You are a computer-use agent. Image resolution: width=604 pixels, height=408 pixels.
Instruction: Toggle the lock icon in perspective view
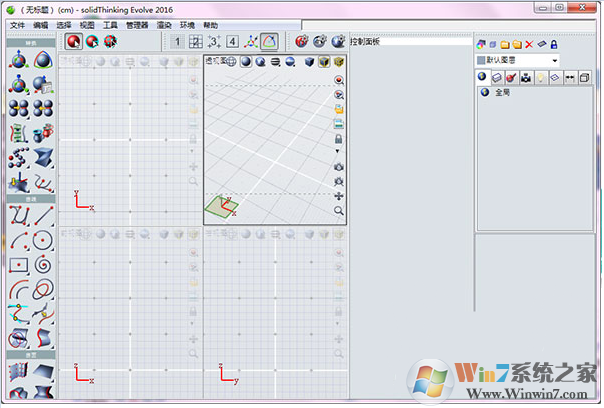click(x=338, y=139)
